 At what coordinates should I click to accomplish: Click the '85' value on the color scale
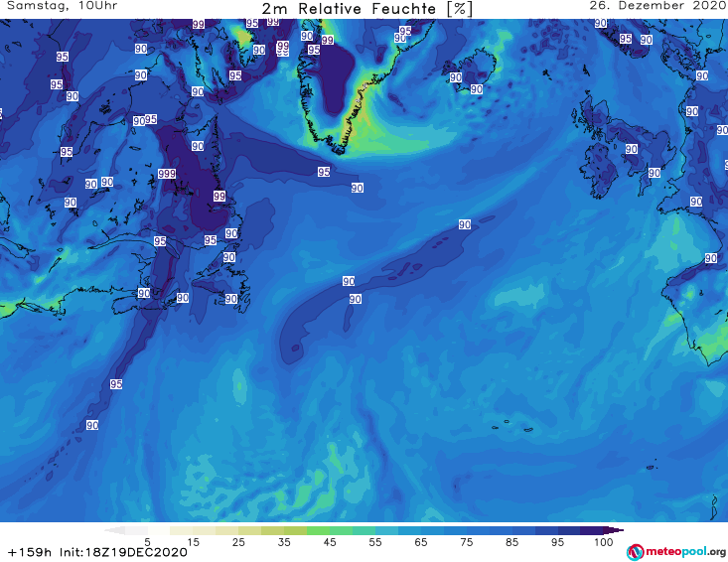click(x=511, y=542)
